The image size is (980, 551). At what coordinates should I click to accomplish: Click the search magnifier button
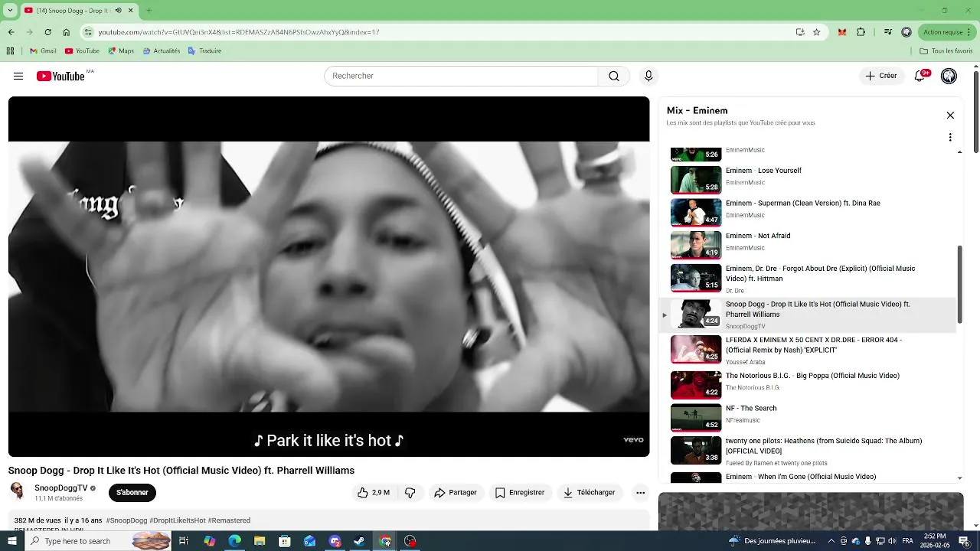614,76
